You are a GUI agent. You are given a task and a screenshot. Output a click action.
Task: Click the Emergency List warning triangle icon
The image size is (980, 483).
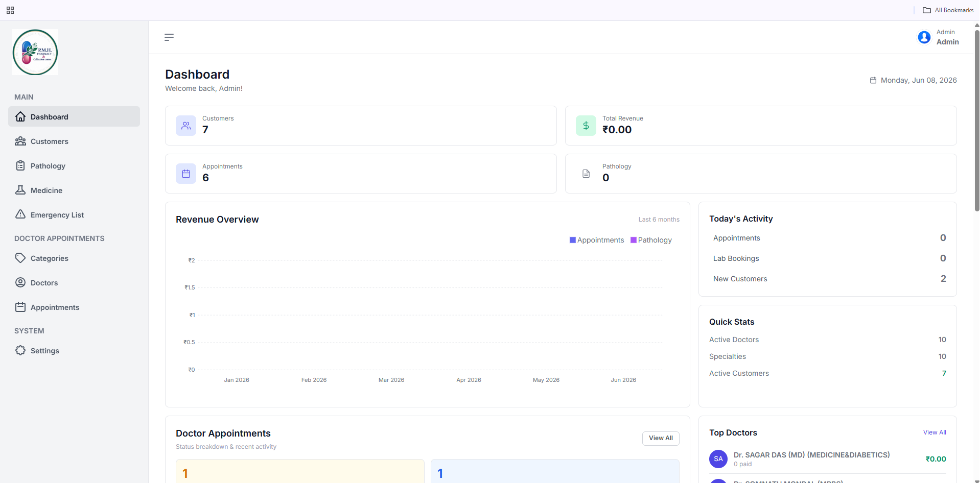(x=20, y=214)
